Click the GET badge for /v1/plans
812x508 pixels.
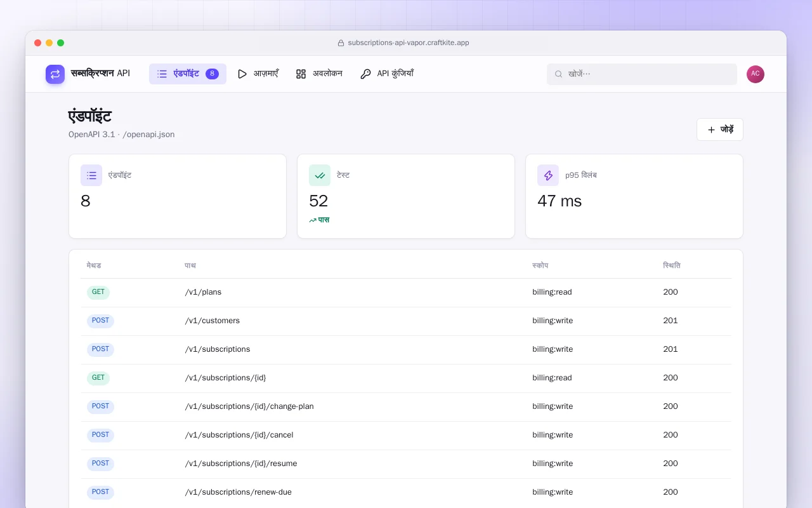pos(98,292)
